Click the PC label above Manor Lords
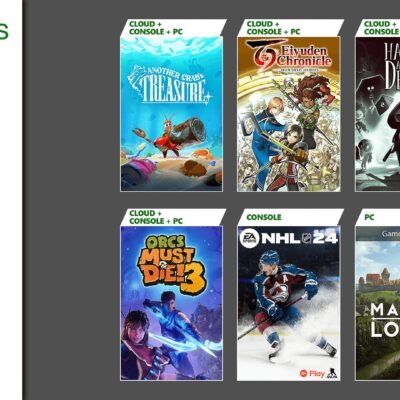The image size is (400, 400). [x=369, y=217]
